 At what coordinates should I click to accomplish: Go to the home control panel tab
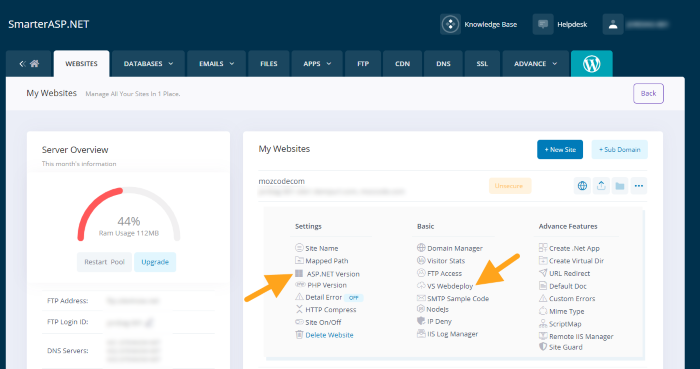pos(29,64)
